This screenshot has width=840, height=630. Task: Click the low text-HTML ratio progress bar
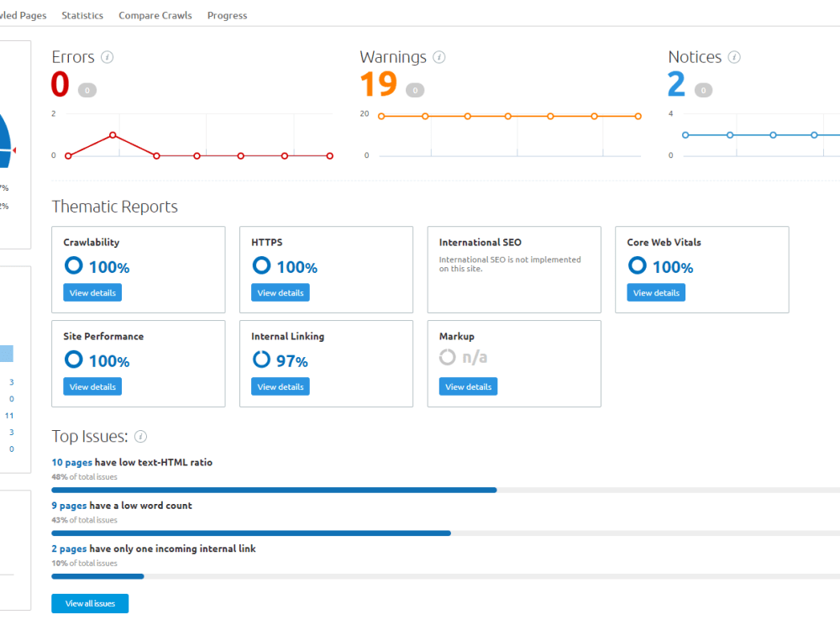pos(446,491)
